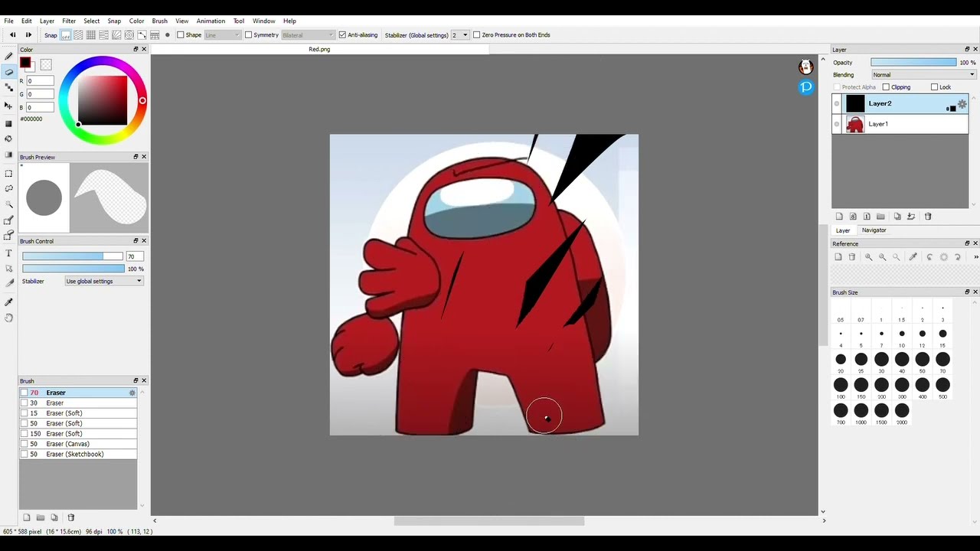Enable the Clipping checkbox
The image size is (980, 551).
coord(886,87)
